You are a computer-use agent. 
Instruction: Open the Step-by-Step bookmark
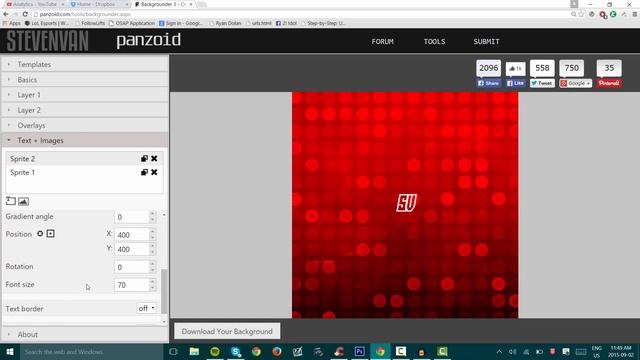click(324, 23)
